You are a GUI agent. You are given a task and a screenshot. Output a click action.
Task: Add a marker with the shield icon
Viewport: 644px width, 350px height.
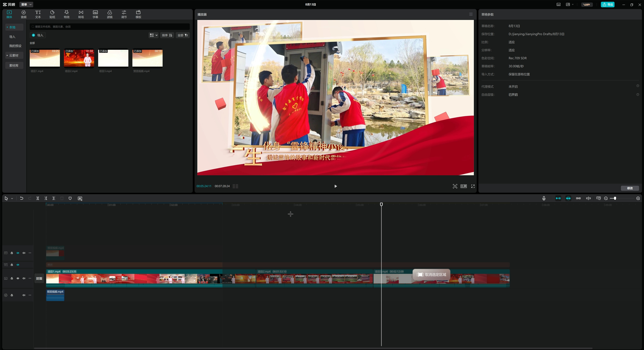[x=70, y=199]
